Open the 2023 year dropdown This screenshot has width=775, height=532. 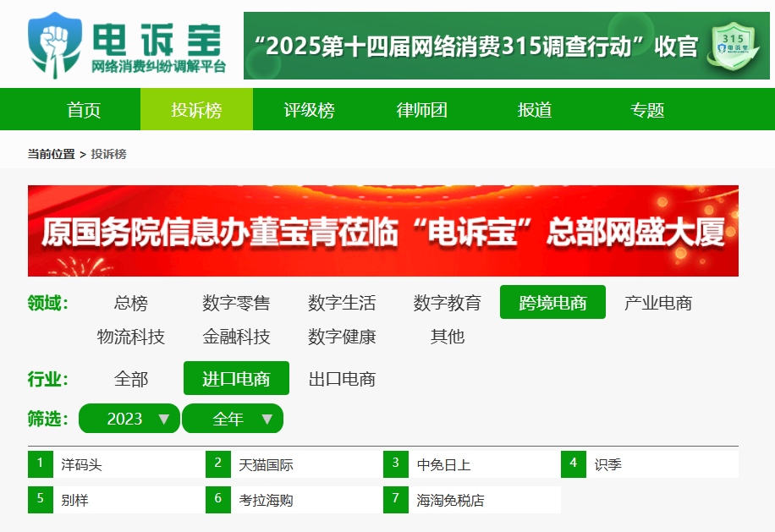point(129,419)
